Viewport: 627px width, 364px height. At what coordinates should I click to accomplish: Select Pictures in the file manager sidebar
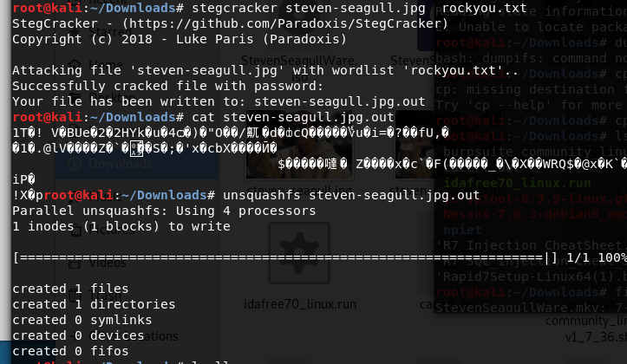(x=112, y=231)
